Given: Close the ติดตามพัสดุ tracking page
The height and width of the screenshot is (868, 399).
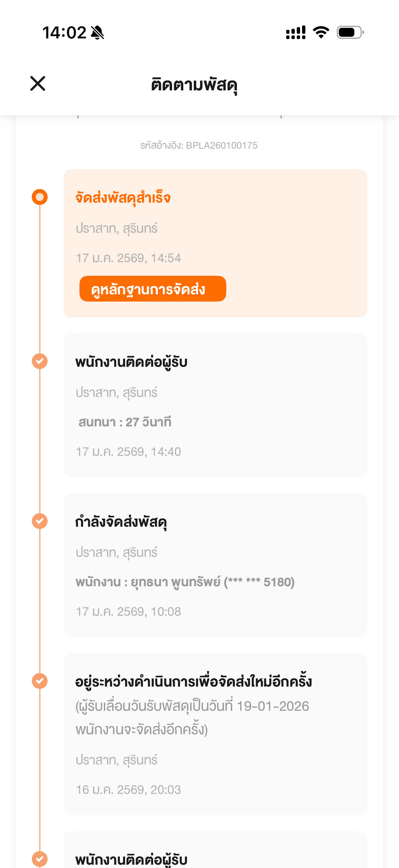Looking at the screenshot, I should [38, 83].
